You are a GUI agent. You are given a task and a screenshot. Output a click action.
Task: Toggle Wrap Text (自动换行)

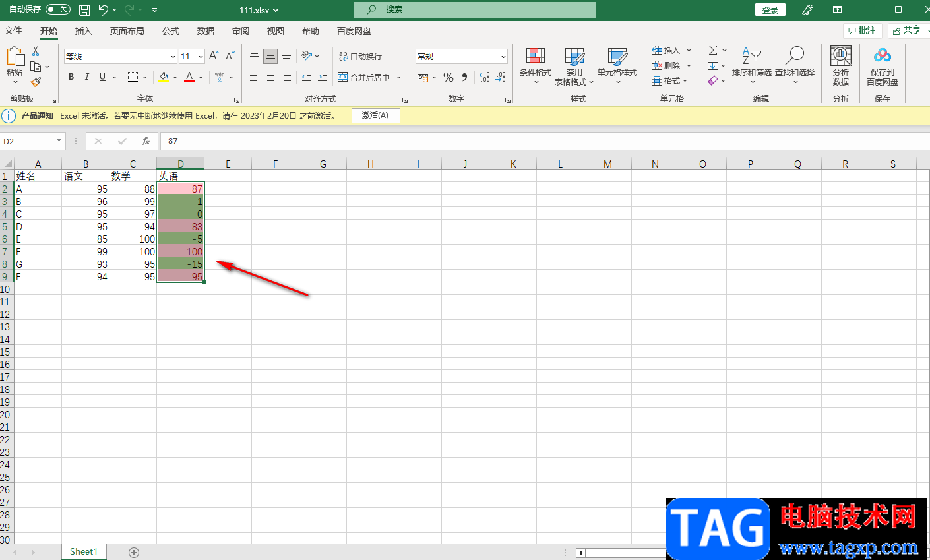pyautogui.click(x=360, y=56)
